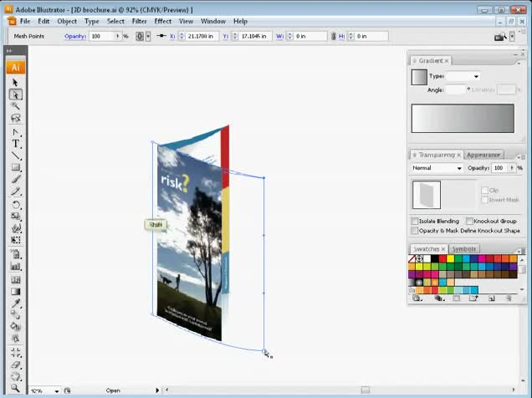Click the W width label link
This screenshot has height=398, width=532.
click(x=279, y=36)
